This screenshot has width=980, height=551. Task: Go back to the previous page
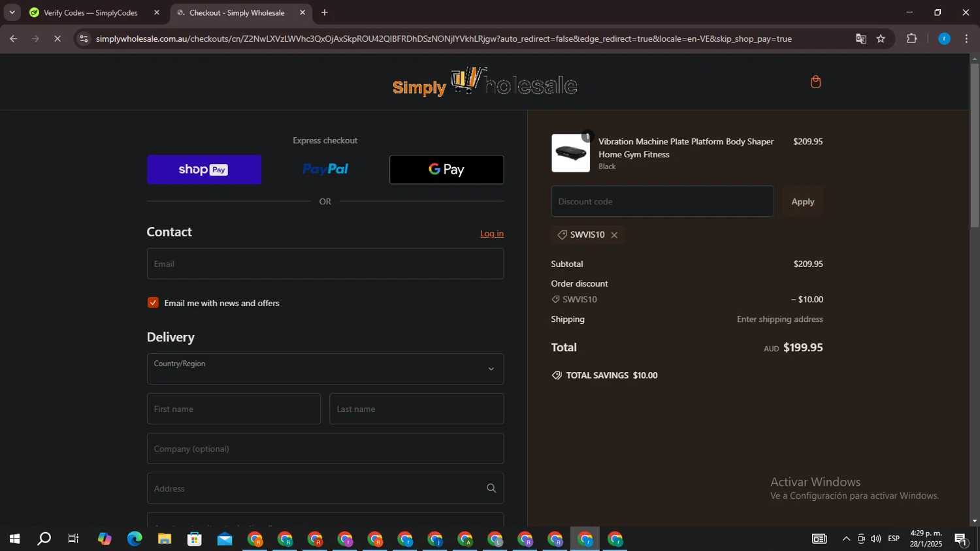pos(14,39)
